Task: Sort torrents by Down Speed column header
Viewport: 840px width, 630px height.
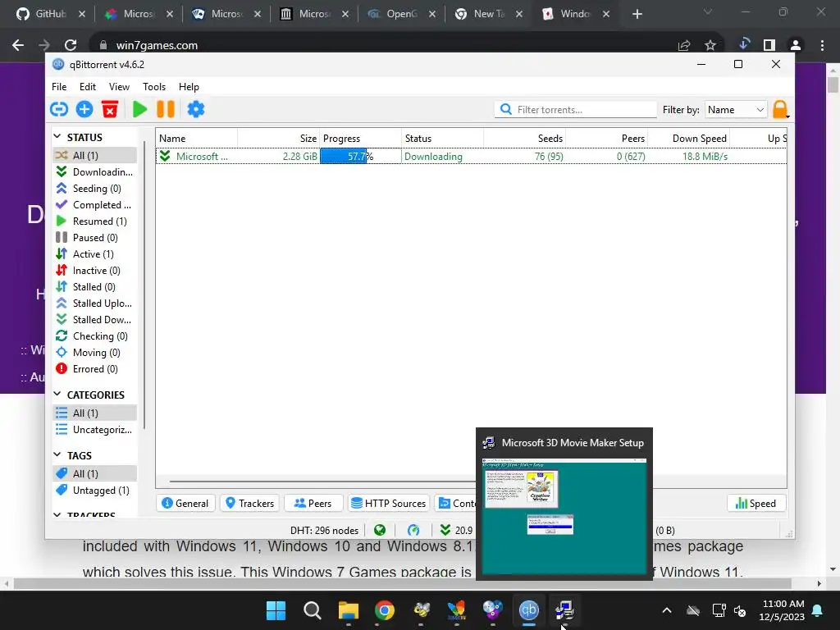Action: [x=689, y=138]
